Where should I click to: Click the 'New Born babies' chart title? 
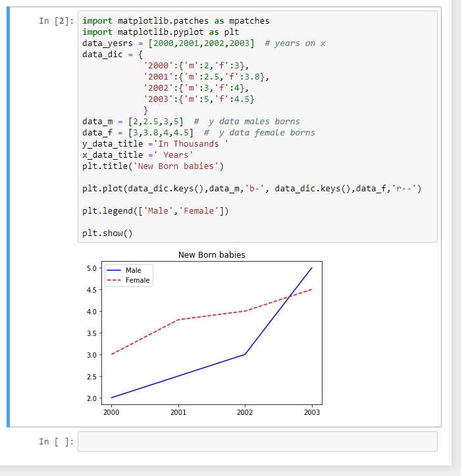pos(211,254)
